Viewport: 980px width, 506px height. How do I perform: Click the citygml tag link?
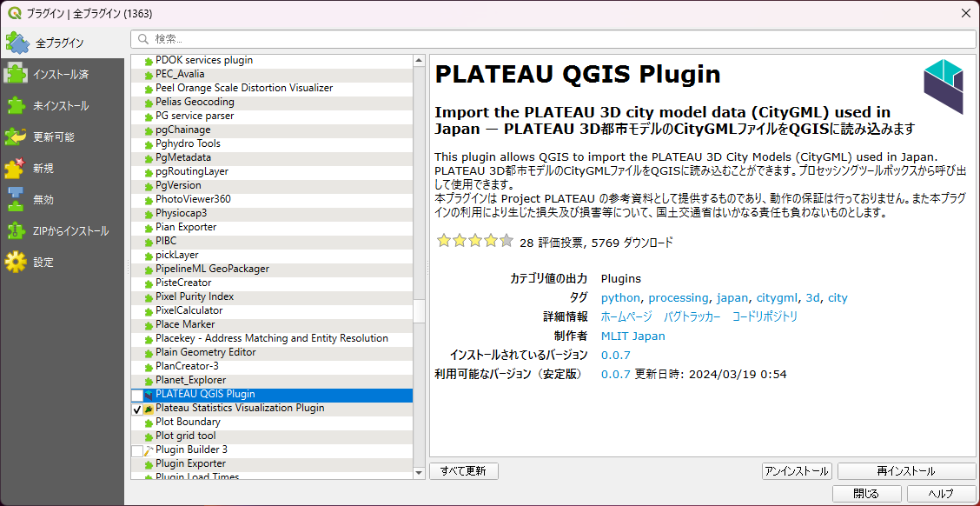[777, 297]
